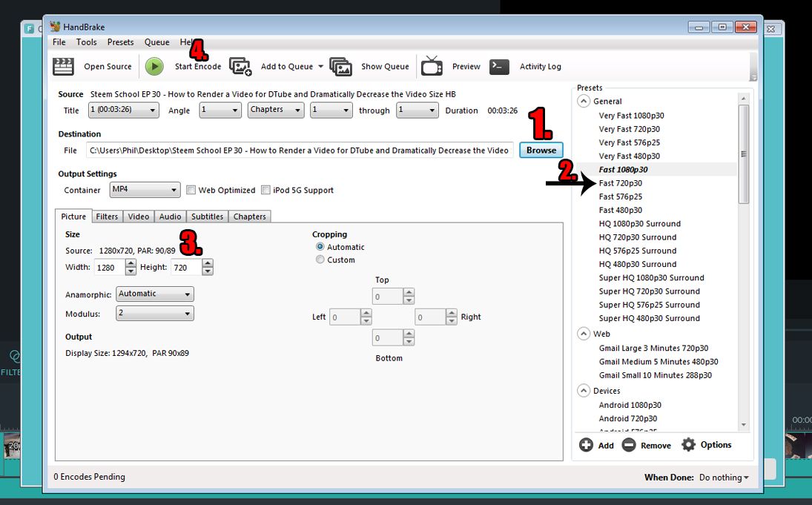Select the Very Fast 1080p30 preset
The height and width of the screenshot is (505, 812).
[631, 116]
